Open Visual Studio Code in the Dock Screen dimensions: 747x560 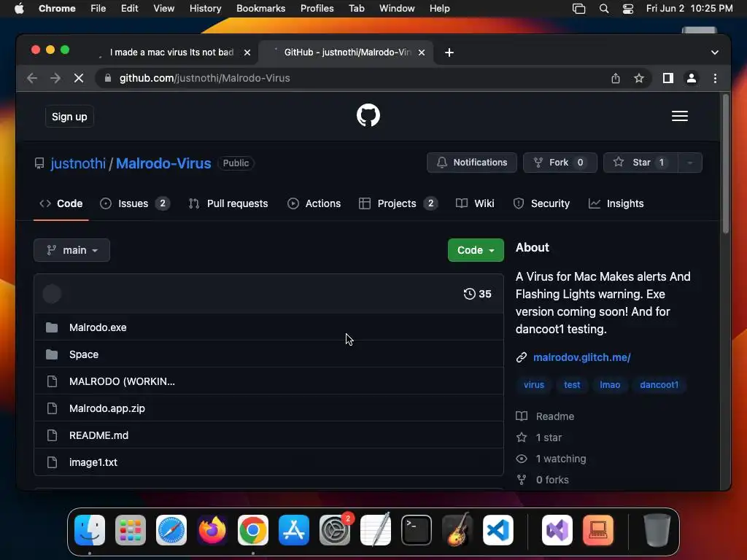click(498, 530)
